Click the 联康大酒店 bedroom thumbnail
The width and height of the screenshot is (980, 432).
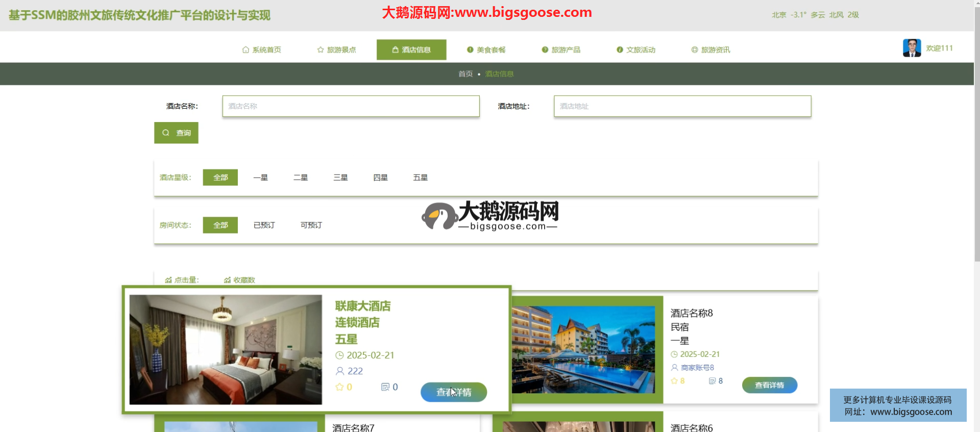pos(226,350)
